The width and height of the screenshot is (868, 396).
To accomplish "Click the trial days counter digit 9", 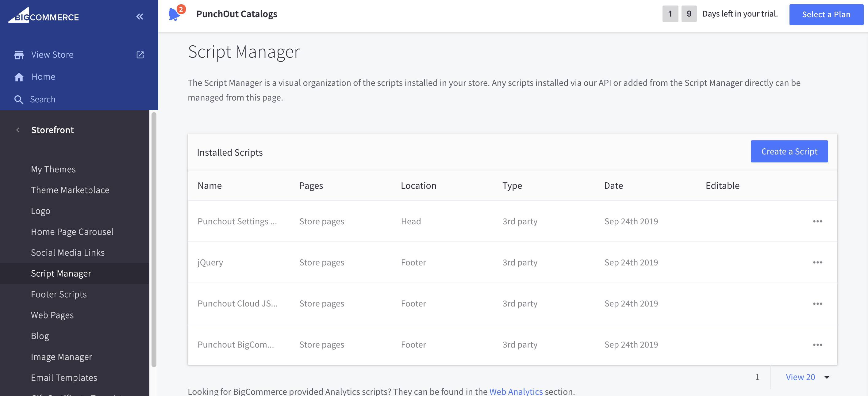I will 689,14.
